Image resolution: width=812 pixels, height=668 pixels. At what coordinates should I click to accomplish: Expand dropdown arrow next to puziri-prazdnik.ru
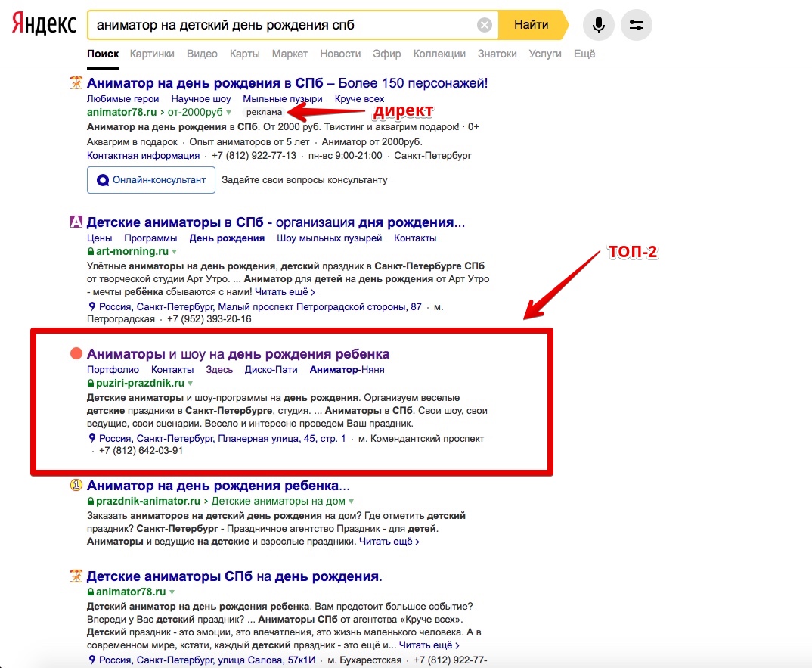(191, 384)
